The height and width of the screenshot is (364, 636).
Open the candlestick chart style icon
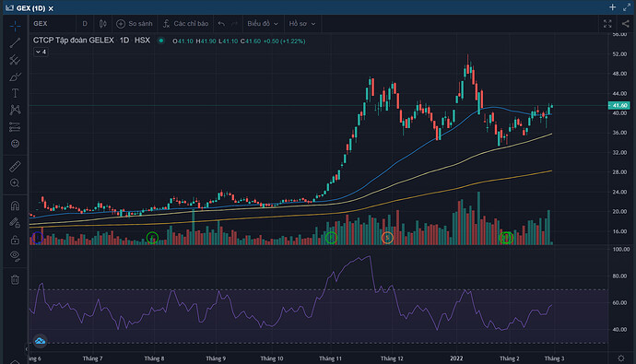[x=103, y=24]
